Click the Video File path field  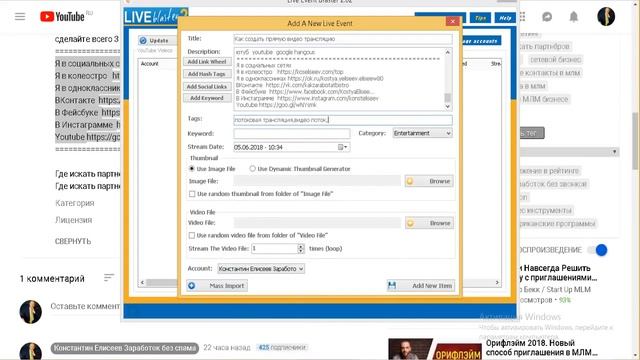point(317,223)
